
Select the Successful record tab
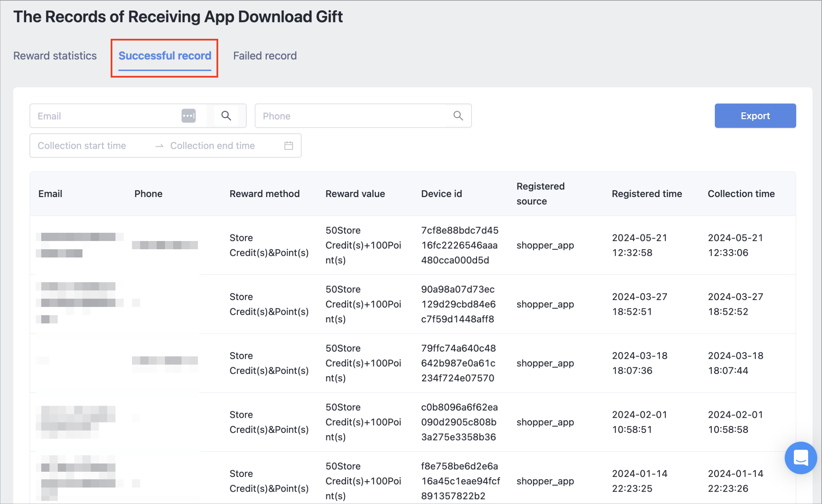165,56
